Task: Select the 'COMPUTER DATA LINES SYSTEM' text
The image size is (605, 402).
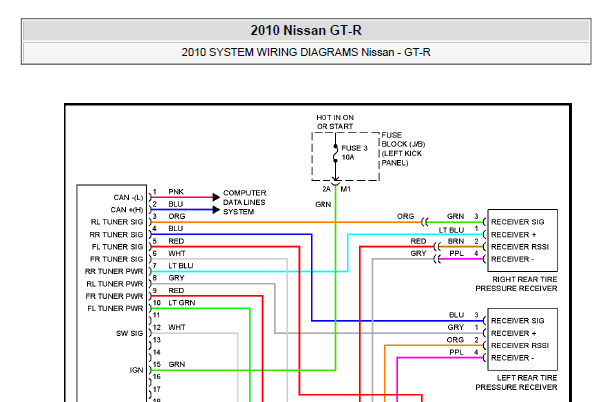Action: (x=245, y=202)
